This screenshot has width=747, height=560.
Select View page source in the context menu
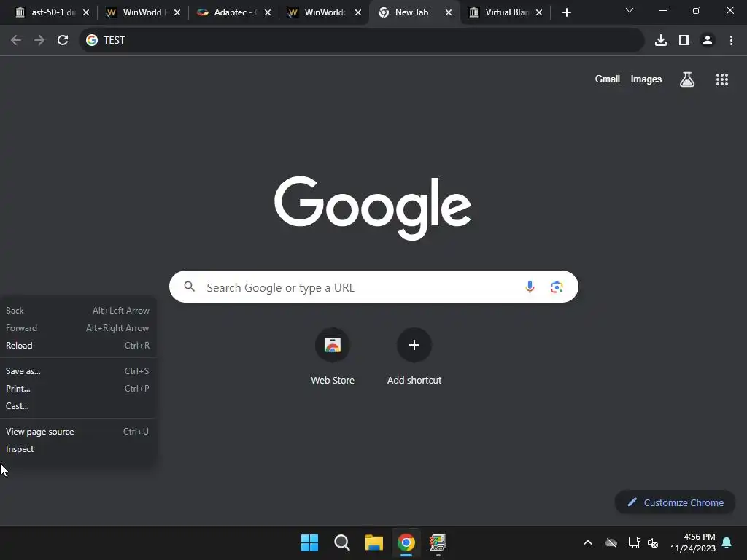tap(77, 432)
